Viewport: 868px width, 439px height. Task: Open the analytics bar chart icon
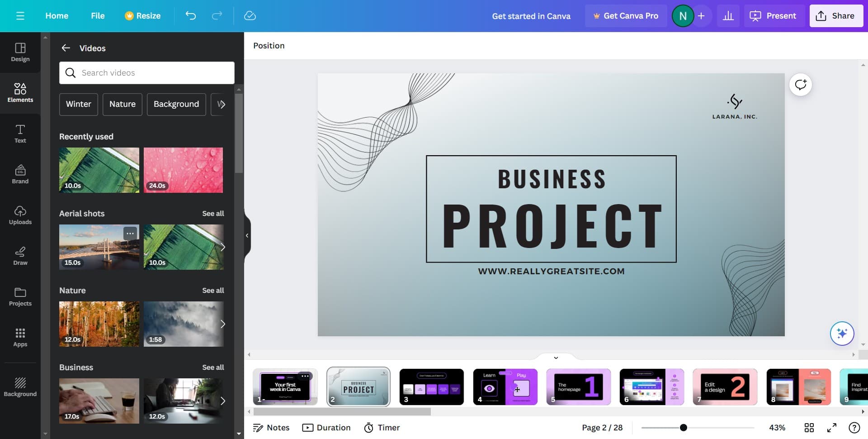click(728, 16)
